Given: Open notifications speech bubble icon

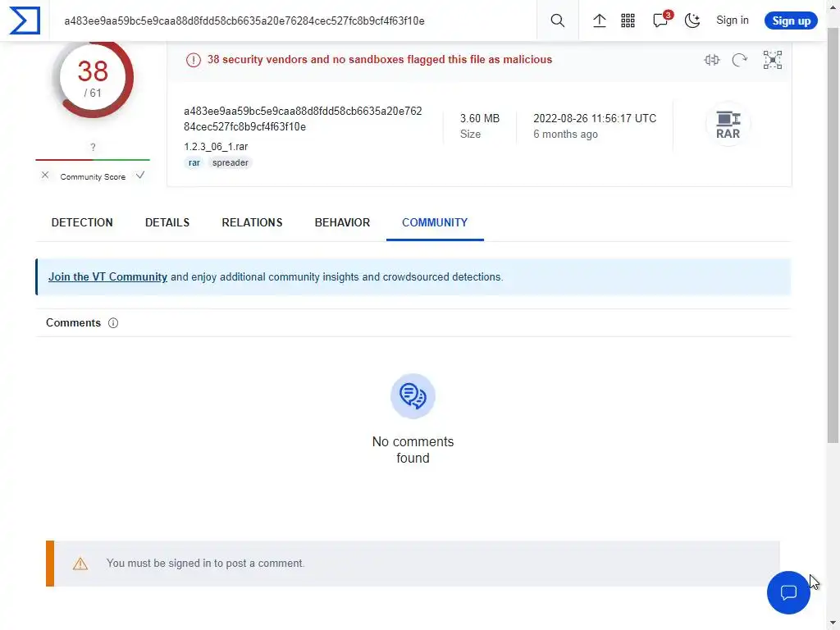Looking at the screenshot, I should pyautogui.click(x=660, y=21).
